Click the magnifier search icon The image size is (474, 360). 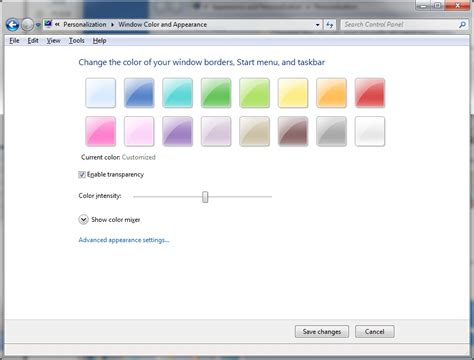click(x=462, y=25)
